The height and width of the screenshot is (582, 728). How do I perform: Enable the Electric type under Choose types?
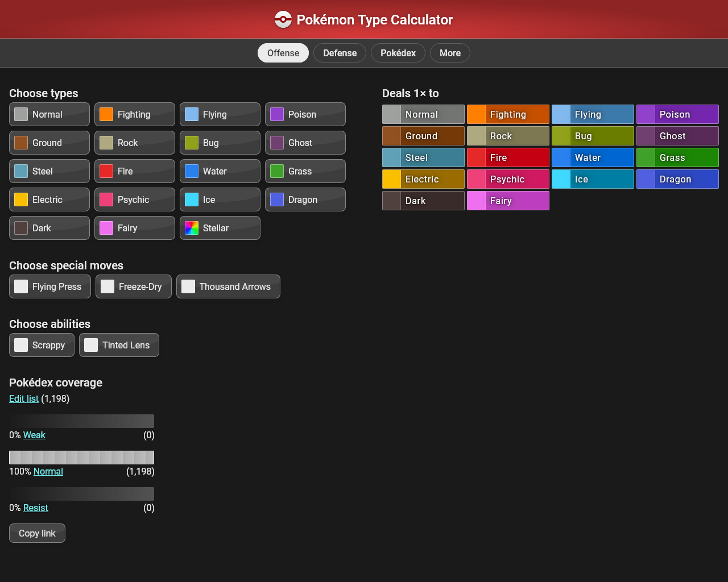pyautogui.click(x=49, y=199)
